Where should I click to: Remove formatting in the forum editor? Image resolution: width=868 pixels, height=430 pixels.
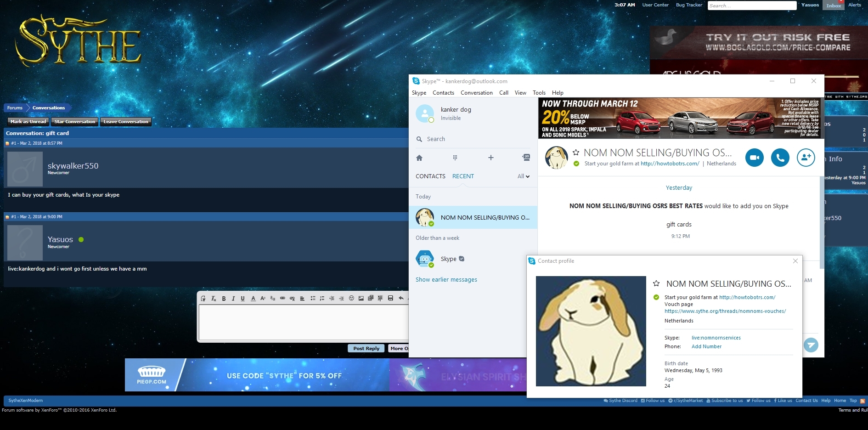click(214, 299)
